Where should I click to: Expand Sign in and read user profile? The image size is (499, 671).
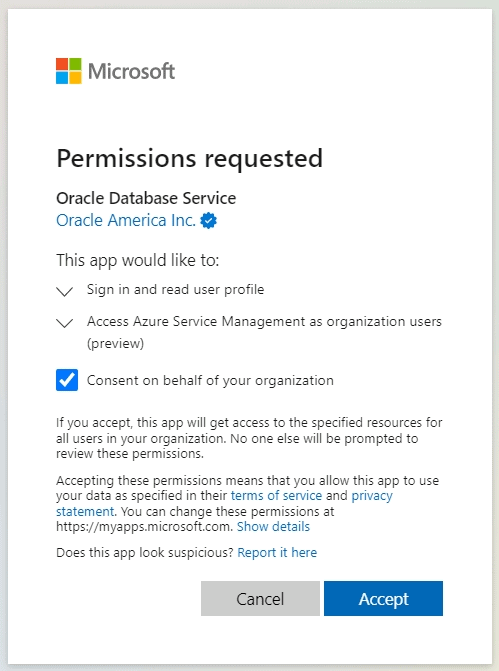[x=65, y=291]
